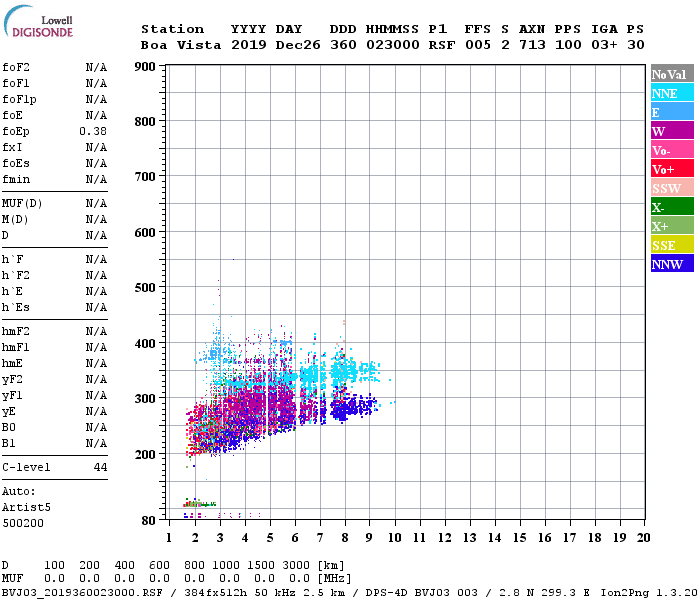Select the X- dark green swatch
The image size is (700, 600).
(x=672, y=207)
